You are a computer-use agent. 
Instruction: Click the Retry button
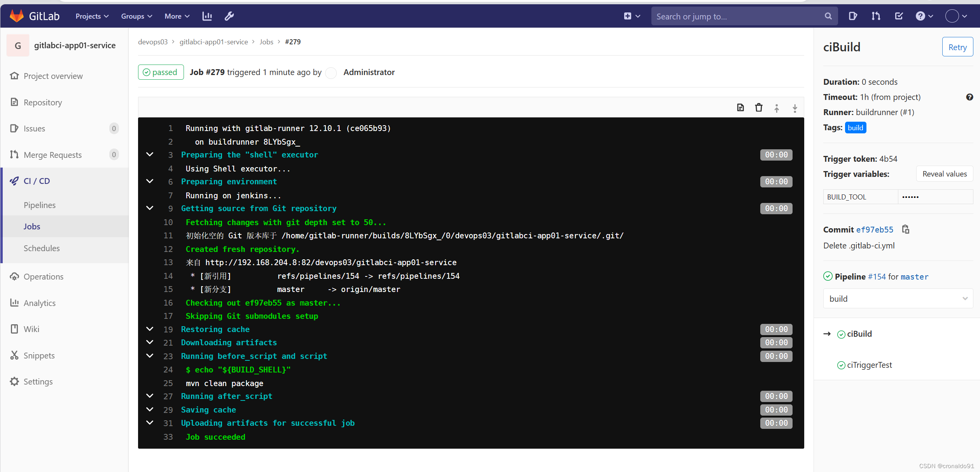click(957, 47)
